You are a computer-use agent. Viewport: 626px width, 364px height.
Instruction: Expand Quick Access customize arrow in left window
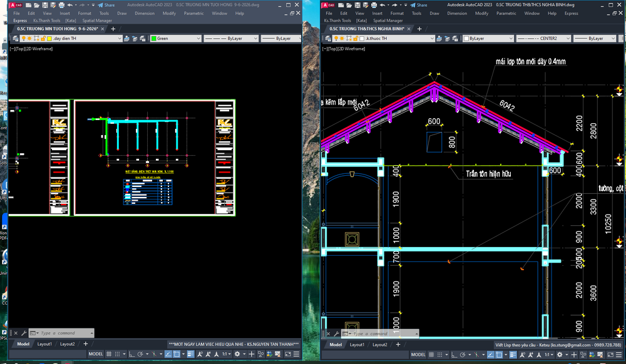[93, 5]
